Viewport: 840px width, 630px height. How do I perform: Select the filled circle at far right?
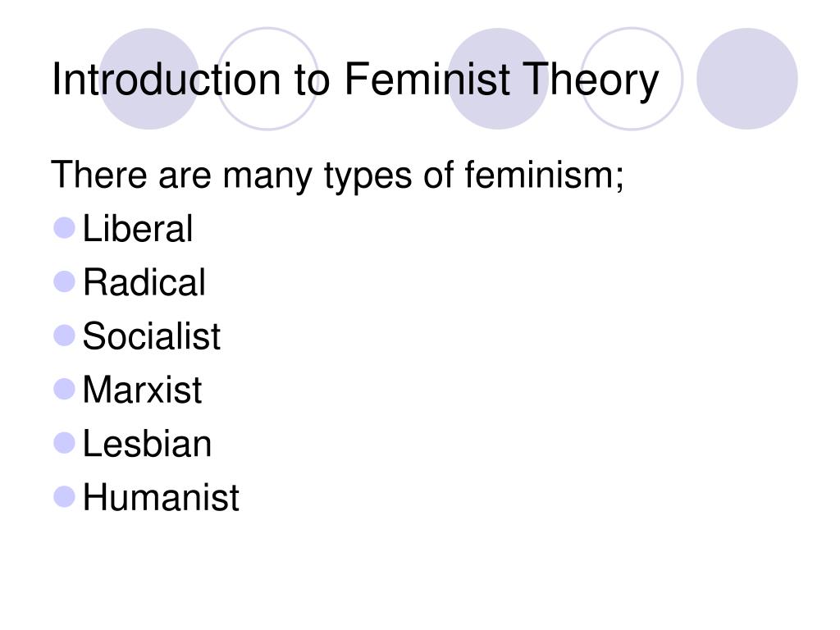(746, 79)
